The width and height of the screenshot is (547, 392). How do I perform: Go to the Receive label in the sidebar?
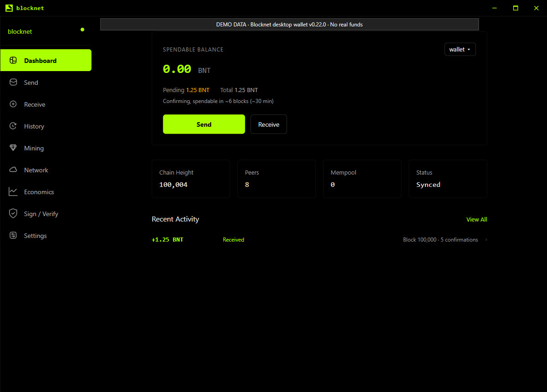coord(35,104)
